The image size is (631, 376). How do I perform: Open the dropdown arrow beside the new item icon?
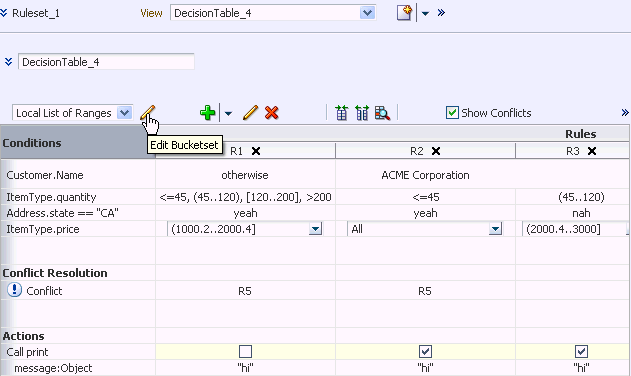425,13
